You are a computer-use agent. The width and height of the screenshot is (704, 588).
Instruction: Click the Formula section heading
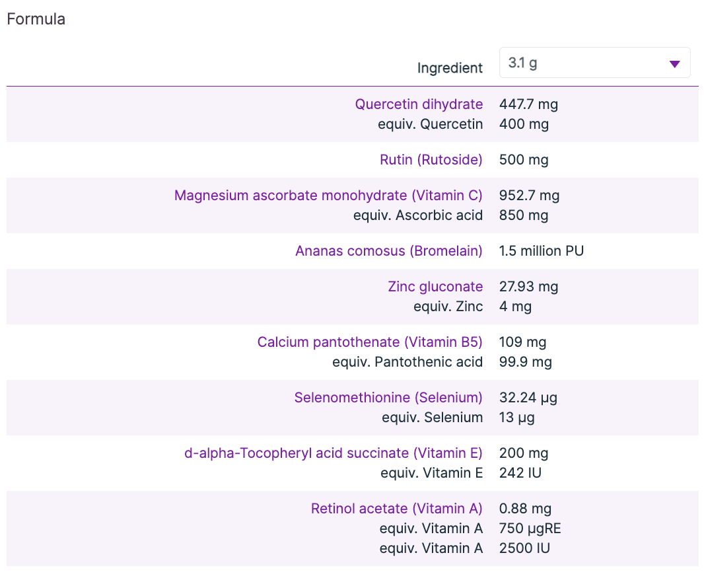click(36, 19)
